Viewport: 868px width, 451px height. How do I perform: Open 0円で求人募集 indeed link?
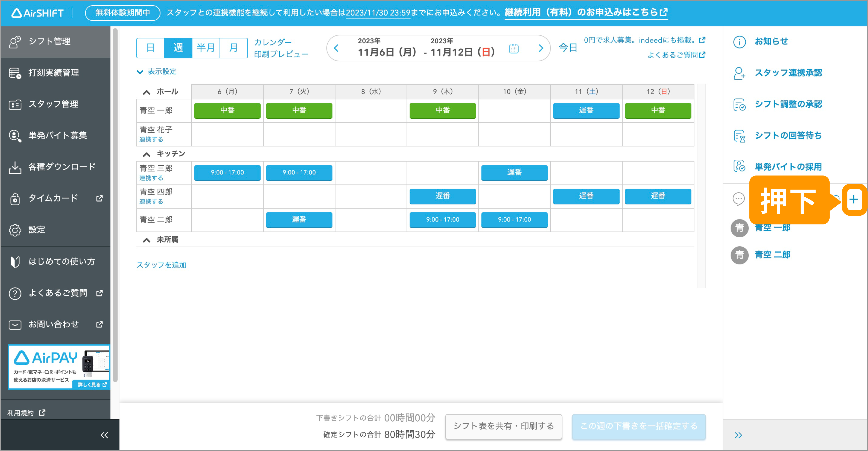644,40
